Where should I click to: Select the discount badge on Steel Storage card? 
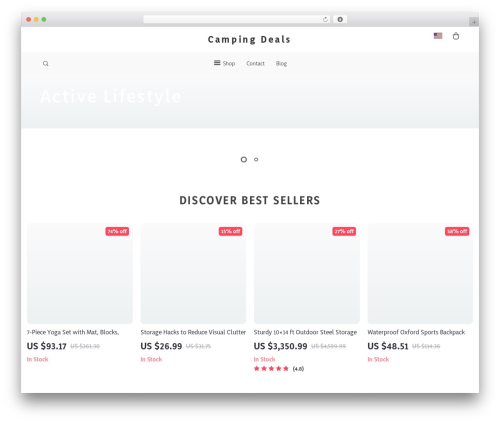[344, 231]
